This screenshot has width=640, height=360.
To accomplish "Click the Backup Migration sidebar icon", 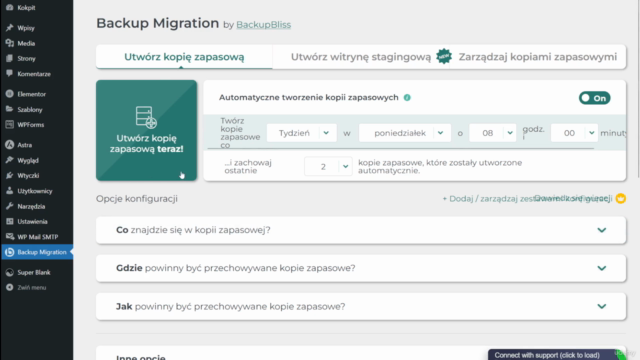I will tap(9, 252).
